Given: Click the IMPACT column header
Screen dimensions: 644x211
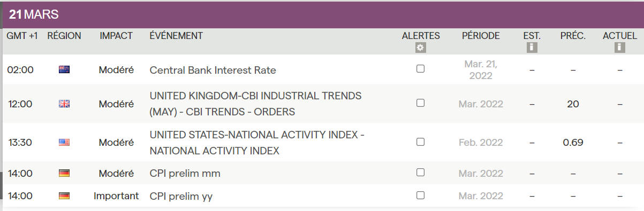Looking at the screenshot, I should pyautogui.click(x=116, y=36).
